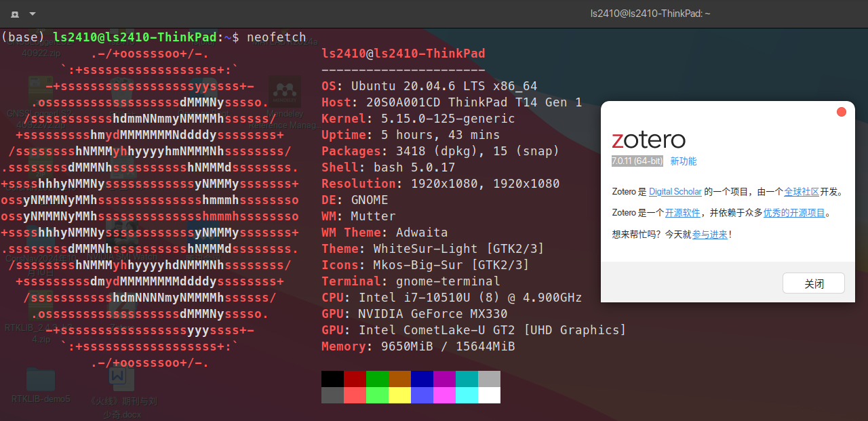The image size is (868, 421).
Task: Click the Terminal line gnome-terminal
Action: (411, 281)
